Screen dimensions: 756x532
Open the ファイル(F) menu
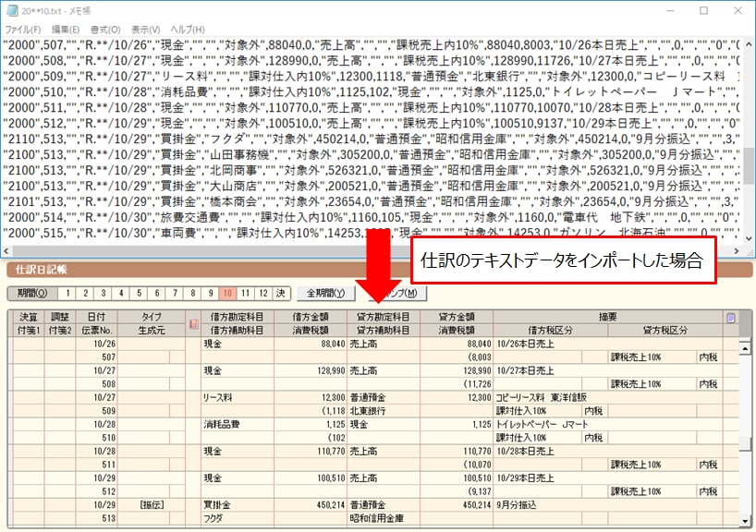point(22,30)
